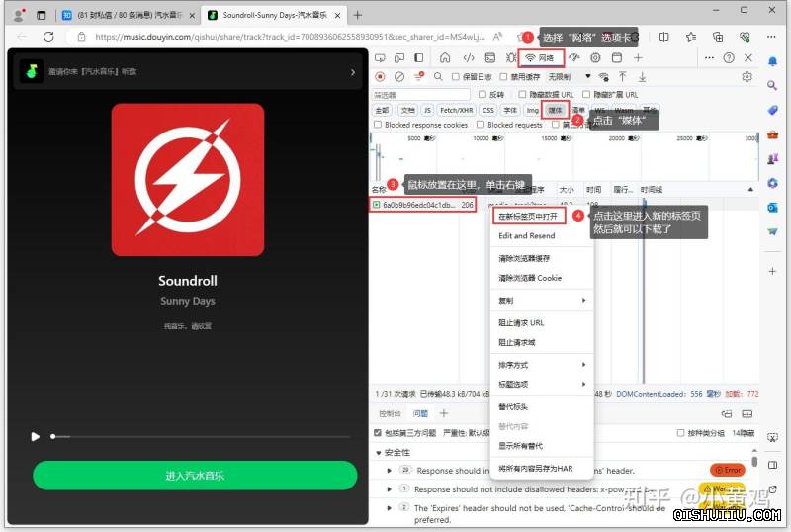Stop recording network log
791x532 pixels.
380,77
